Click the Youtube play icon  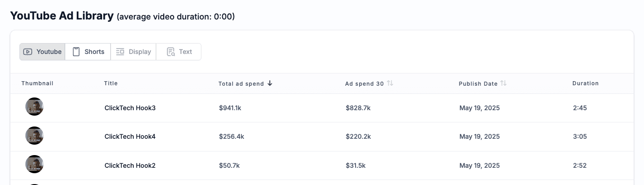tap(28, 52)
